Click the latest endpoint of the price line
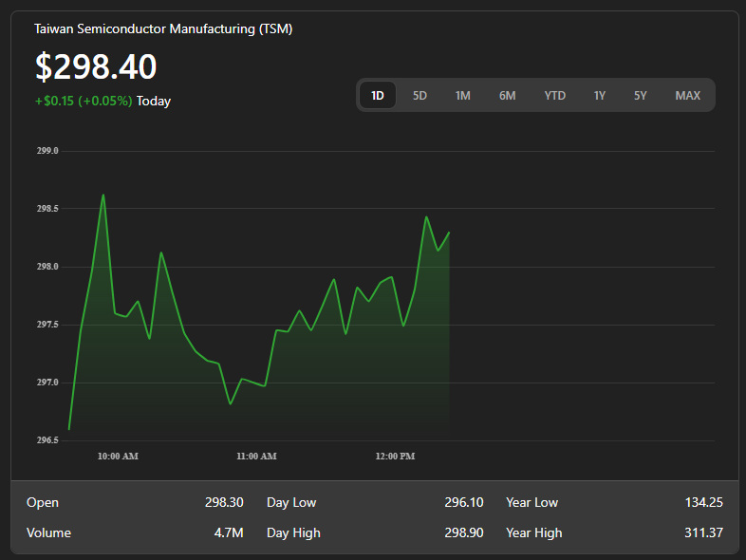 449,233
